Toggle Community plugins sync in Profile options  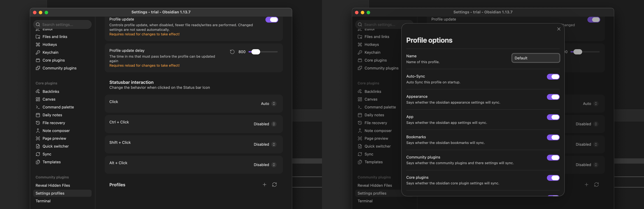coord(553,158)
